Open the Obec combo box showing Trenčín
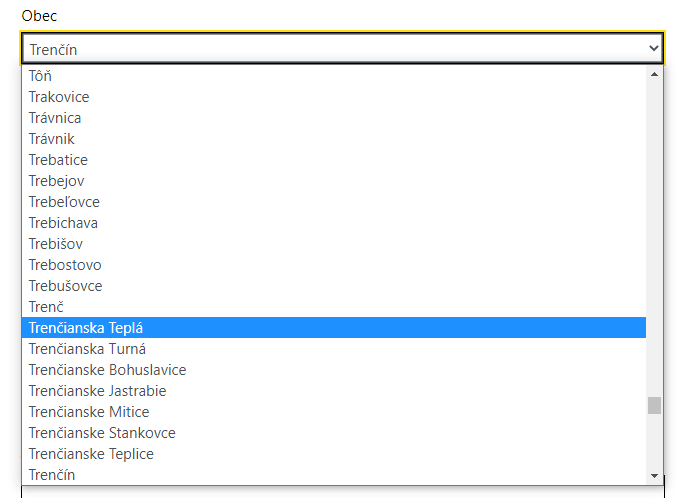This screenshot has height=498, width=678. pos(342,48)
